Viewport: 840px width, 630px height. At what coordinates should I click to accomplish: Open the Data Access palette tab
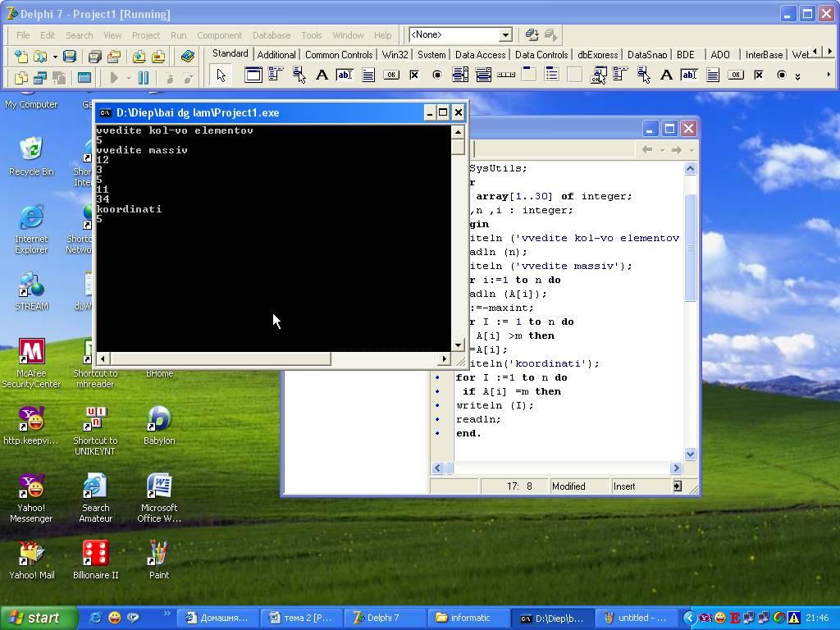point(480,54)
